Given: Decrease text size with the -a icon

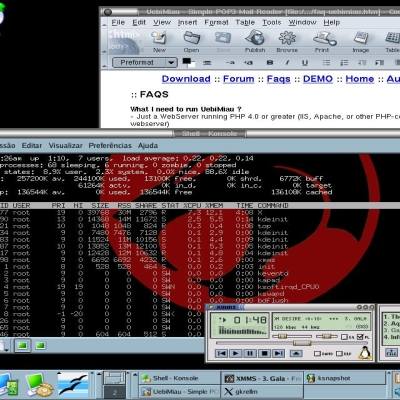Looking at the screenshot, I should point(230,62).
